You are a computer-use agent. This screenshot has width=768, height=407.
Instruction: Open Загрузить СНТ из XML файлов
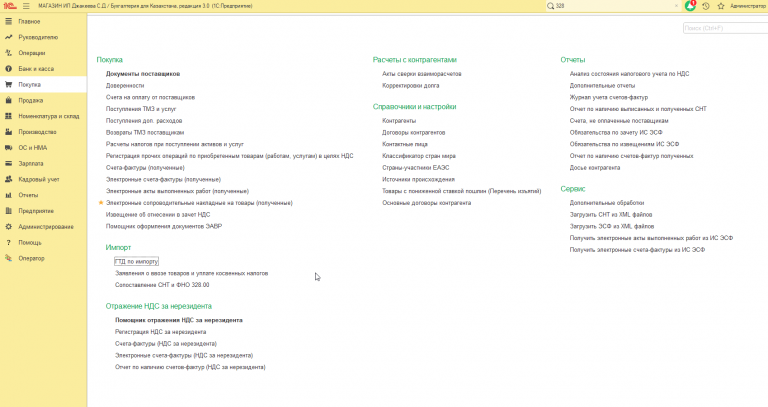(611, 215)
